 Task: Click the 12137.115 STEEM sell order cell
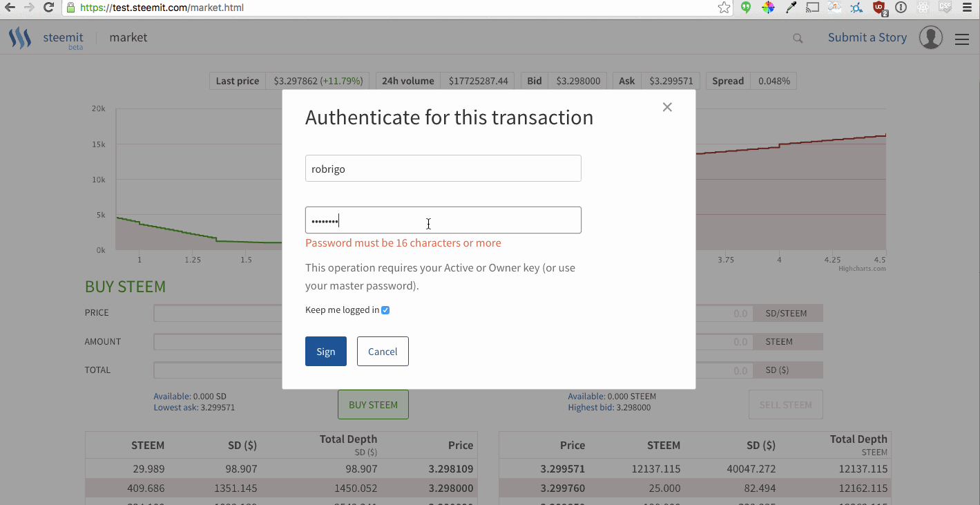(x=655, y=468)
